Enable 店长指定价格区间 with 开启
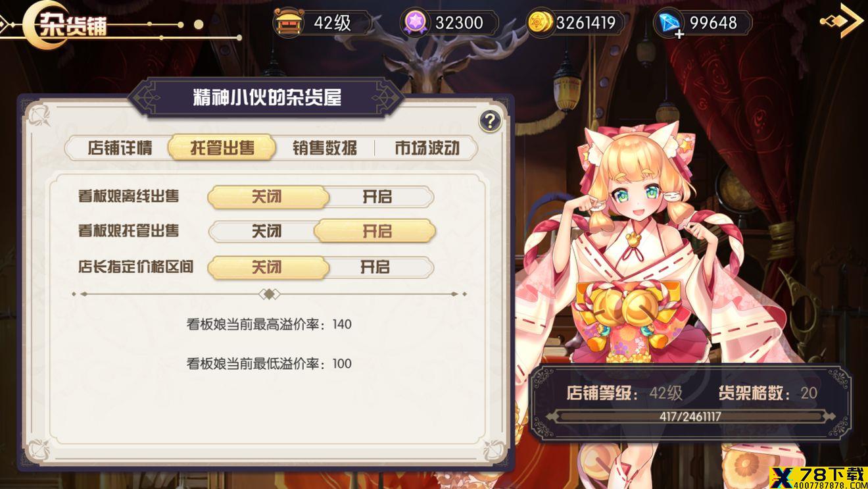The width and height of the screenshot is (868, 489). 375,267
